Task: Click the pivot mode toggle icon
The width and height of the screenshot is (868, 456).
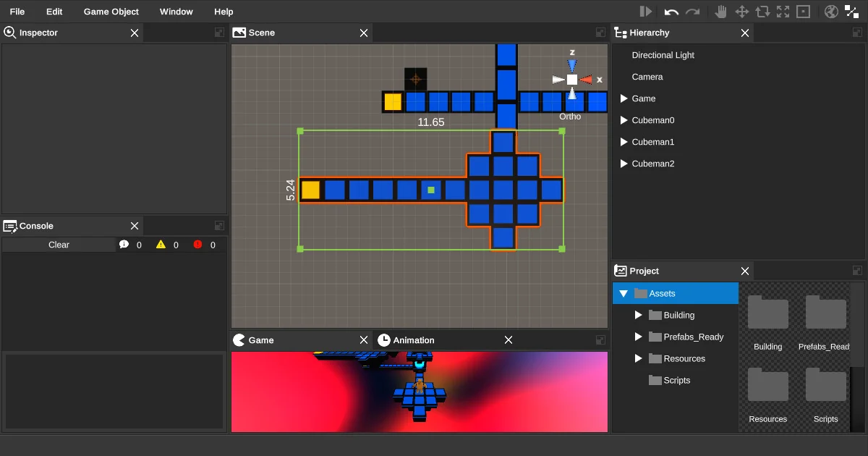Action: coord(851,11)
